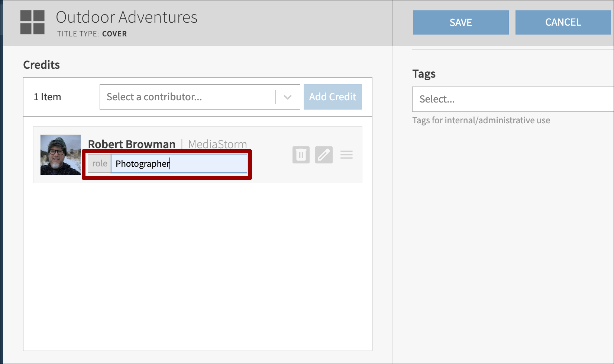Click the MediaStorm organization label

(217, 144)
